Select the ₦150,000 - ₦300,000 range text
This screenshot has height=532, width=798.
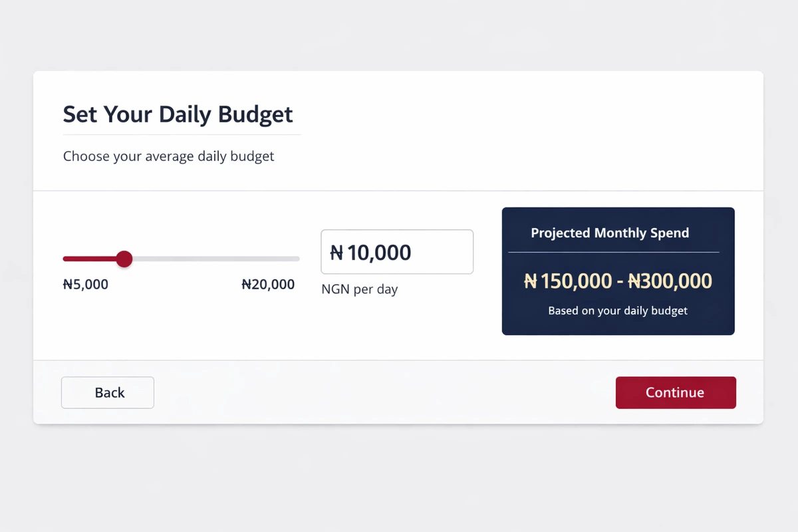coord(616,281)
